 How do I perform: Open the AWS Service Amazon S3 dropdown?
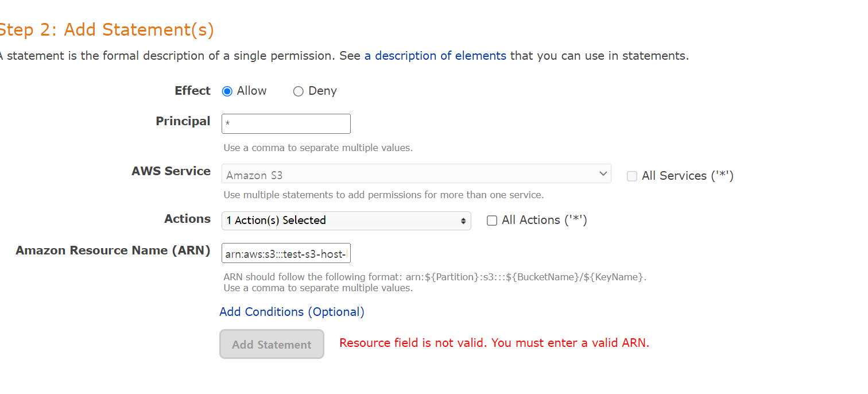pos(416,174)
